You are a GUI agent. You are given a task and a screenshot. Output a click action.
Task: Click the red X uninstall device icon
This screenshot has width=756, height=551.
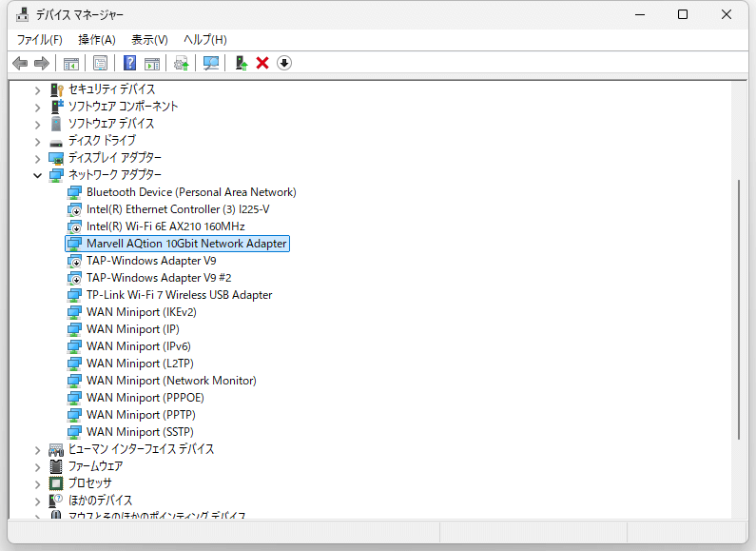point(262,63)
